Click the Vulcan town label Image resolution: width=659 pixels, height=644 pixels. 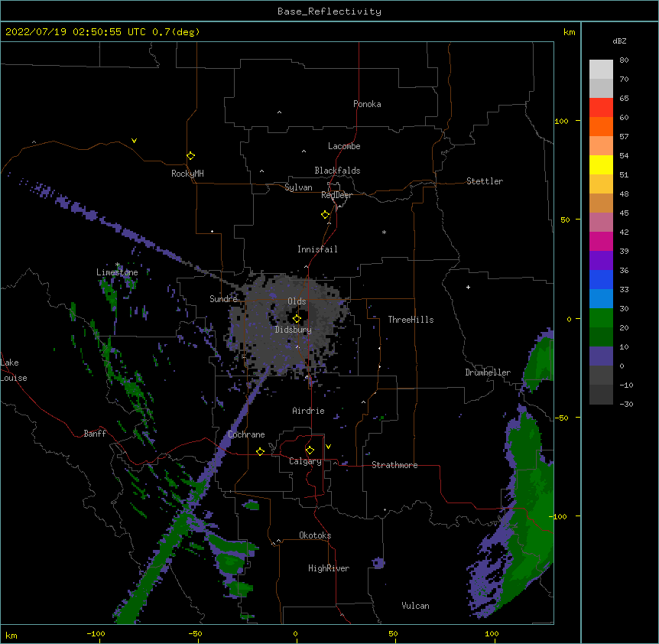pos(415,606)
